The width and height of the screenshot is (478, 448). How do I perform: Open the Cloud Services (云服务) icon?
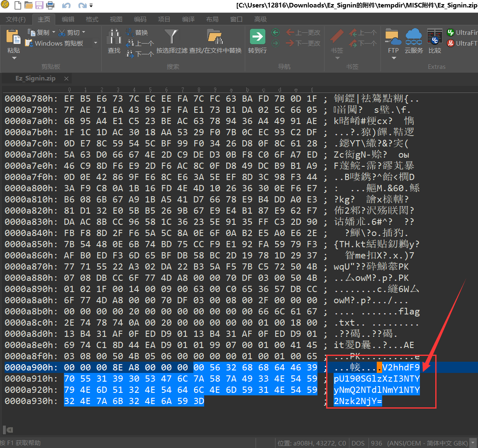coord(414,37)
